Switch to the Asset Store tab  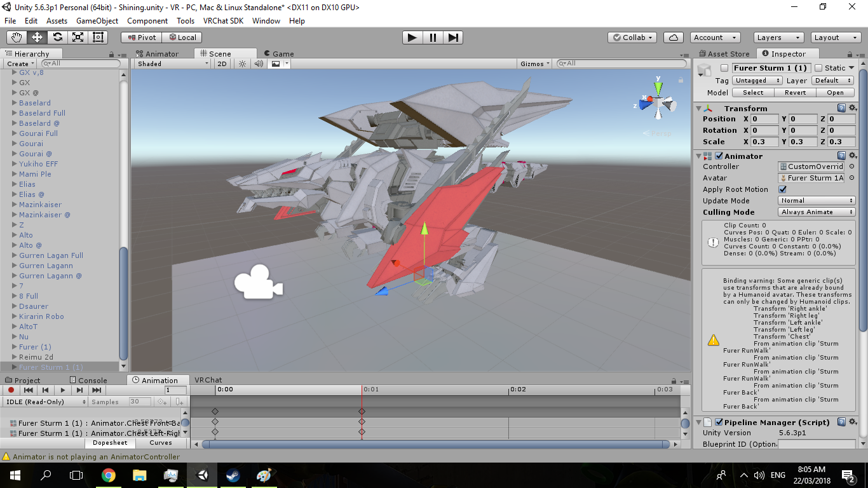[x=724, y=54]
